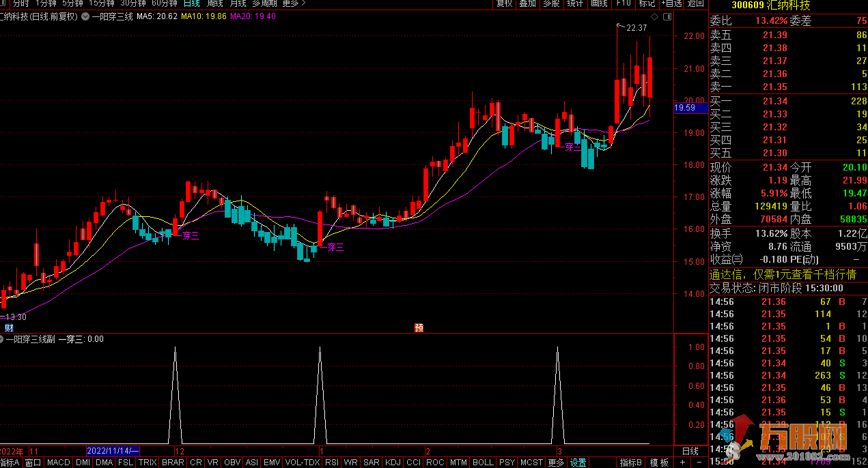Click the 窗口 window tab

33,463
